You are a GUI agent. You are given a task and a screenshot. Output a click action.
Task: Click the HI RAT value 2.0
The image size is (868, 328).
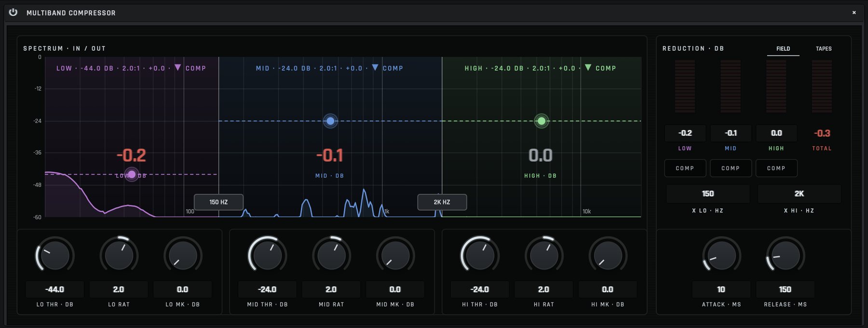click(x=544, y=289)
